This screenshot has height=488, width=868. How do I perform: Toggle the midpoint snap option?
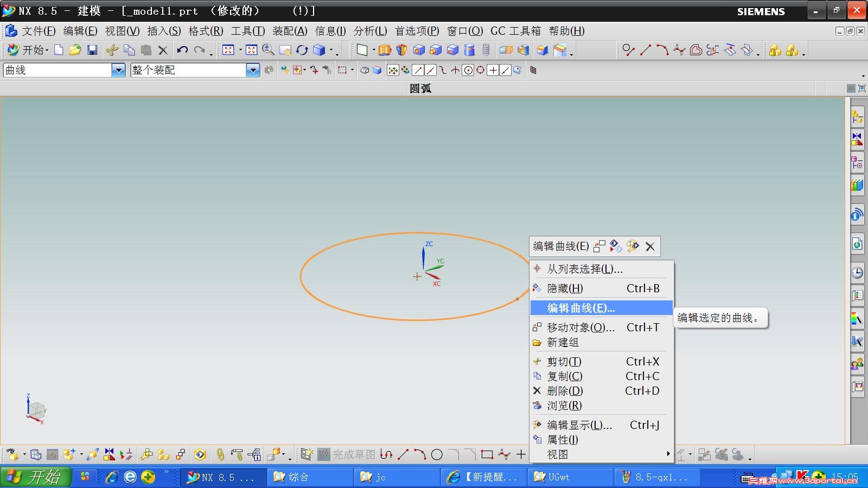click(430, 70)
